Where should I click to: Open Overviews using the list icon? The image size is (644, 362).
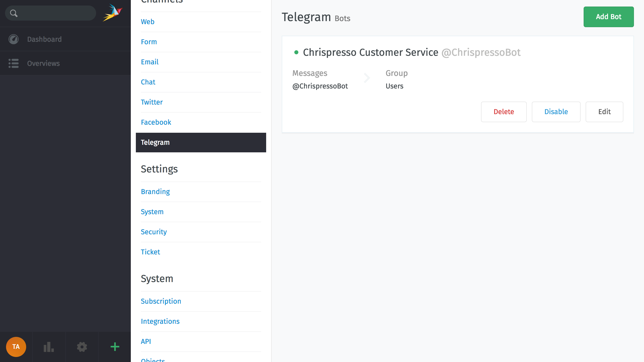(x=14, y=63)
